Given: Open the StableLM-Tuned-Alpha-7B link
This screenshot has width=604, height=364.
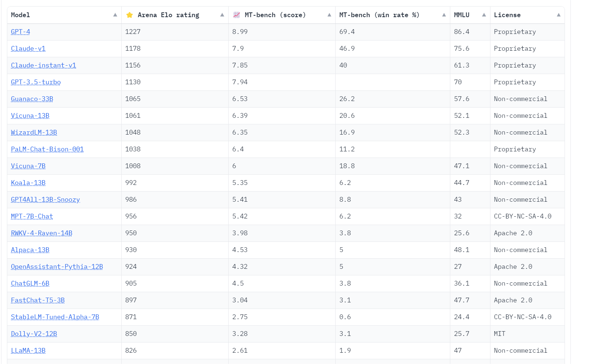Looking at the screenshot, I should coord(55,317).
